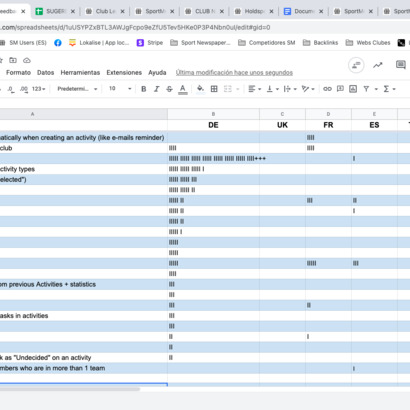Open the Ayuda menu
The height and width of the screenshot is (410, 410).
[x=157, y=73]
